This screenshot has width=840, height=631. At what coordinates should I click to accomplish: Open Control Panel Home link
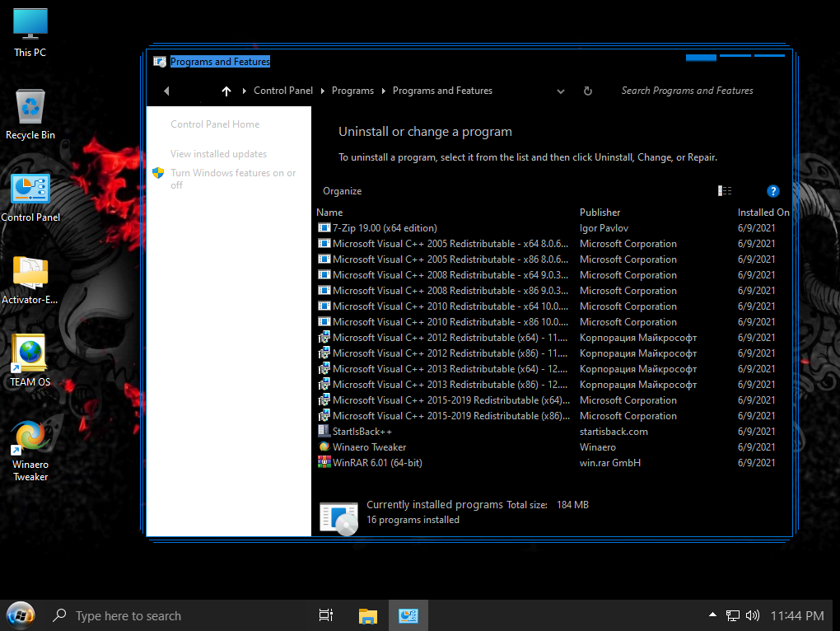pos(215,124)
